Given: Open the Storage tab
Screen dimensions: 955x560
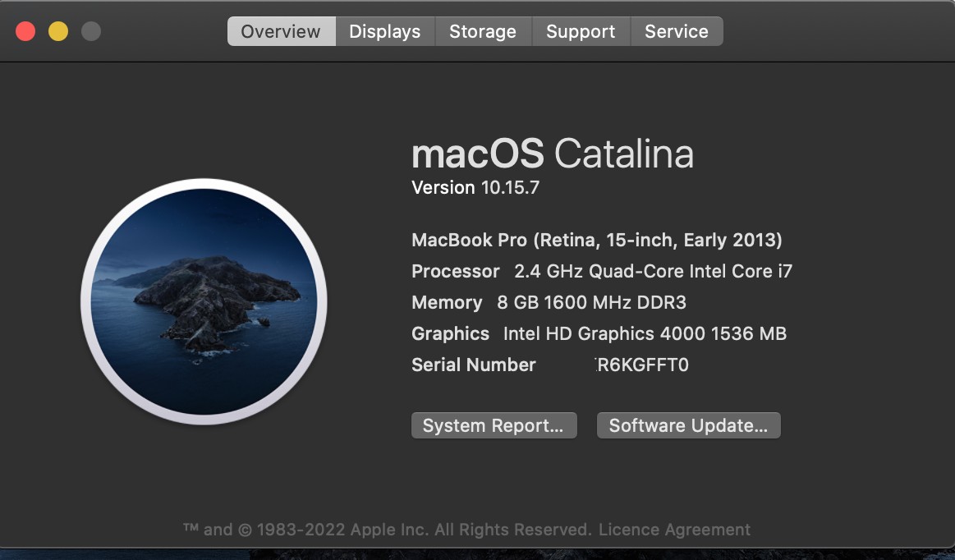Looking at the screenshot, I should coord(483,32).
